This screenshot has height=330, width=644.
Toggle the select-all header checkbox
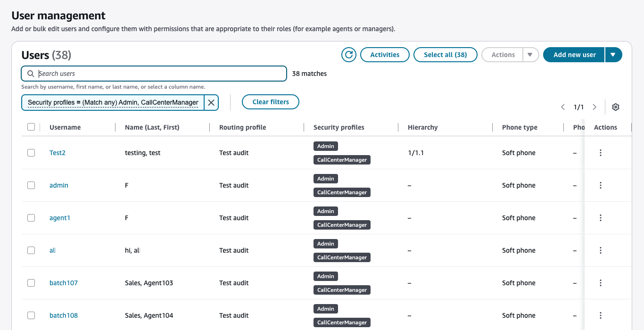pyautogui.click(x=31, y=127)
